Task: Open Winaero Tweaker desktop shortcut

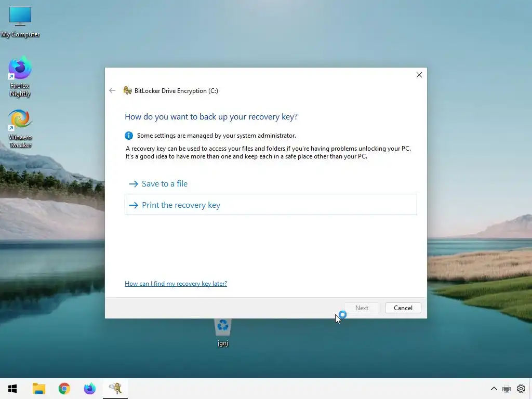Action: 20,129
